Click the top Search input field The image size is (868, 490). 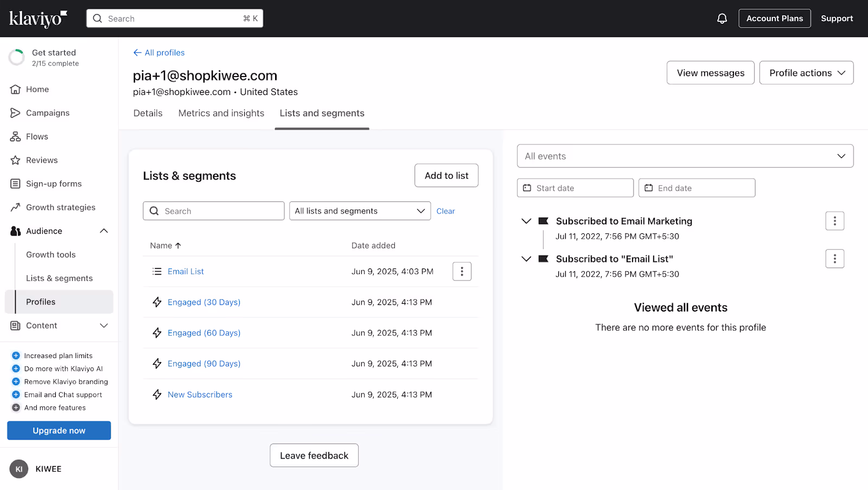[175, 18]
